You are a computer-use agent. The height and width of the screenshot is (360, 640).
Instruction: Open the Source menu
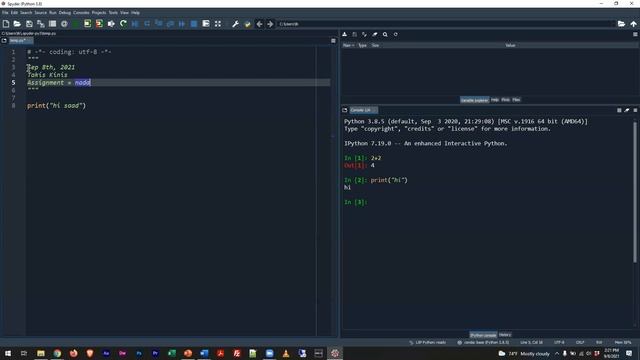click(40, 13)
